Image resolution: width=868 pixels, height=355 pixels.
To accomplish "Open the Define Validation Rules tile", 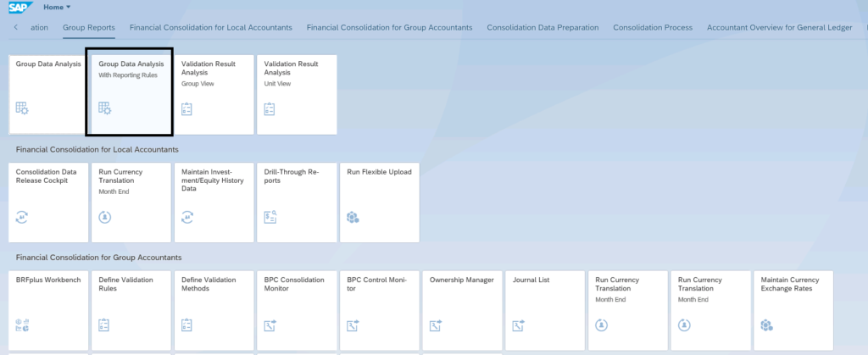I will (x=131, y=311).
